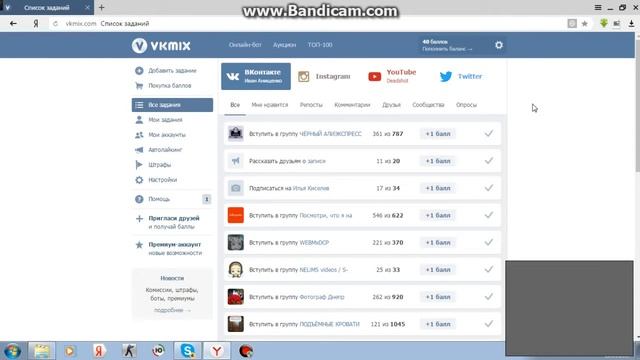Viewport: 640px width, 360px height.
Task: Select Все задания in sidebar
Action: point(172,105)
